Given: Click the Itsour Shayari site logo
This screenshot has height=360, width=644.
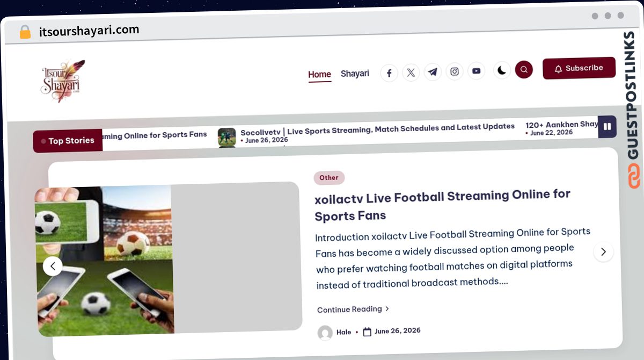Looking at the screenshot, I should [63, 81].
